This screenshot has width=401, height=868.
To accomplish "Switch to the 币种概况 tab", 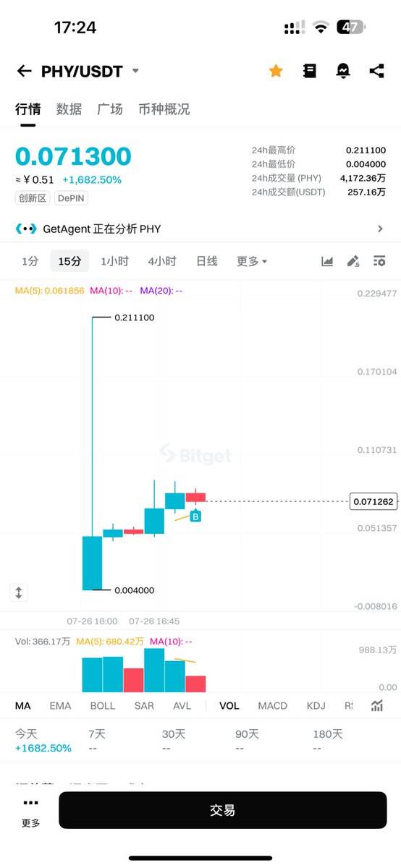I will (x=164, y=109).
